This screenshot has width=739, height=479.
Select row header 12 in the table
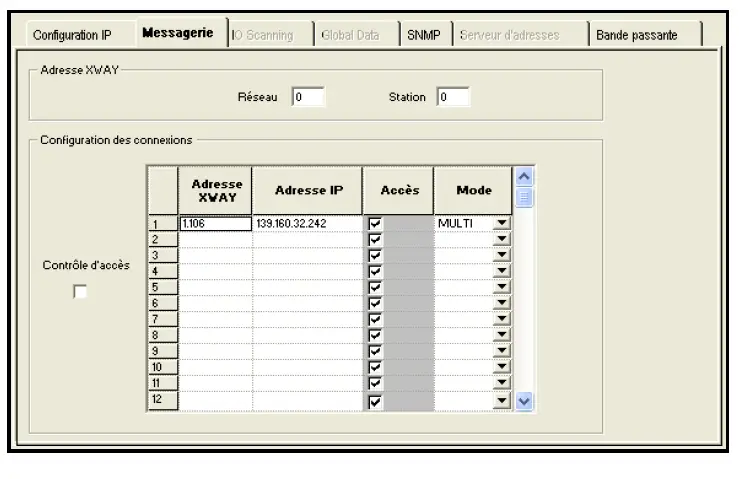(163, 400)
